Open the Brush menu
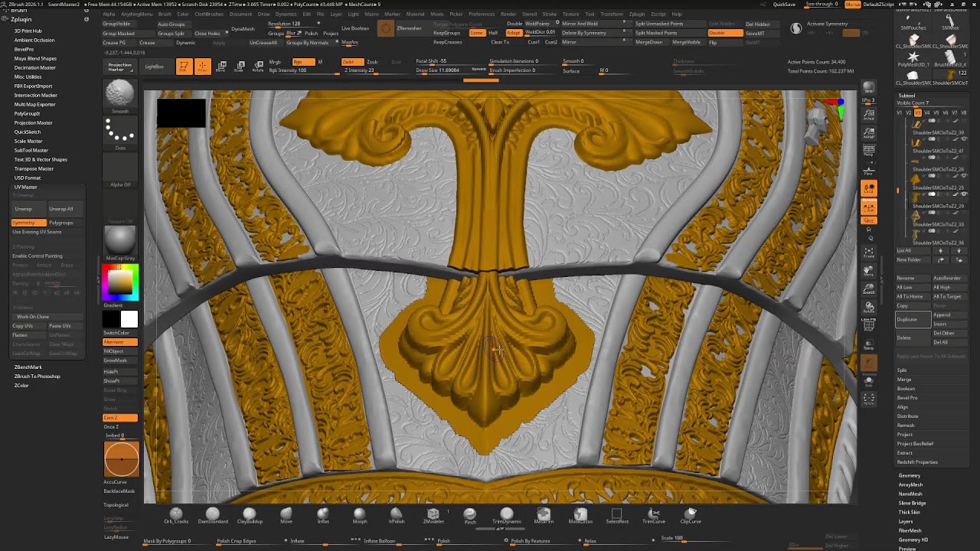 click(165, 14)
